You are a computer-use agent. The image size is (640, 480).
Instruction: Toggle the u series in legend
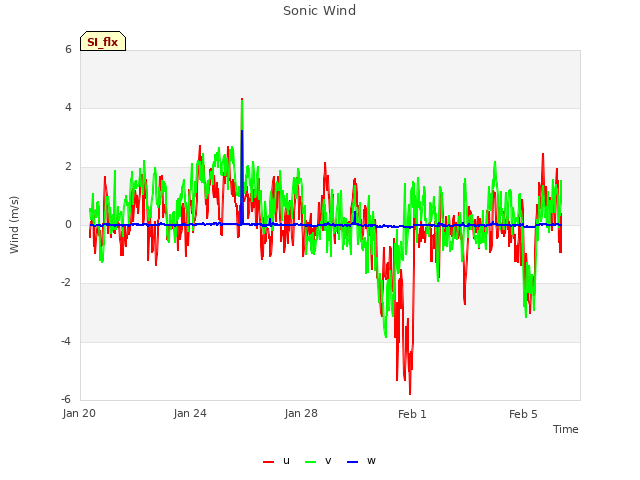(277, 461)
